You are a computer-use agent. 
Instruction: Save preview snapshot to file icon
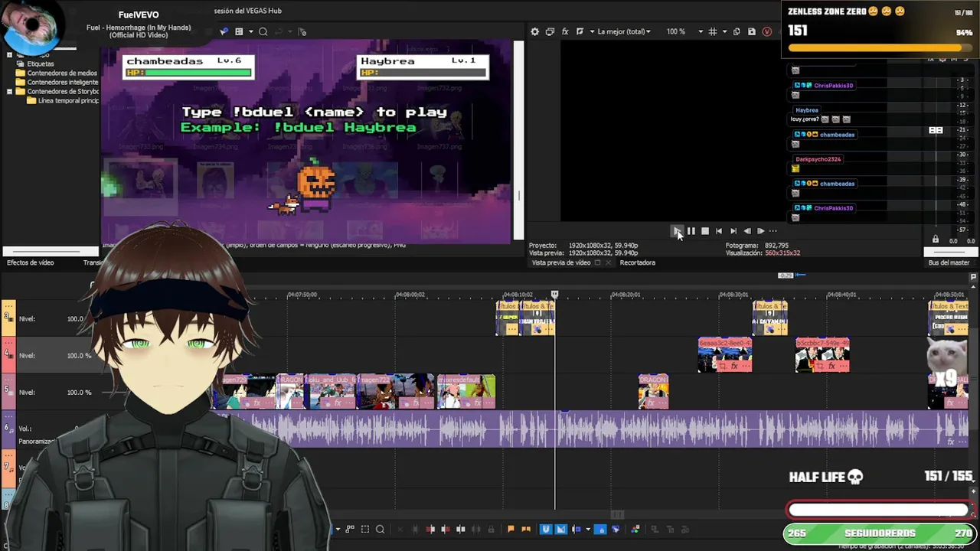pos(752,31)
